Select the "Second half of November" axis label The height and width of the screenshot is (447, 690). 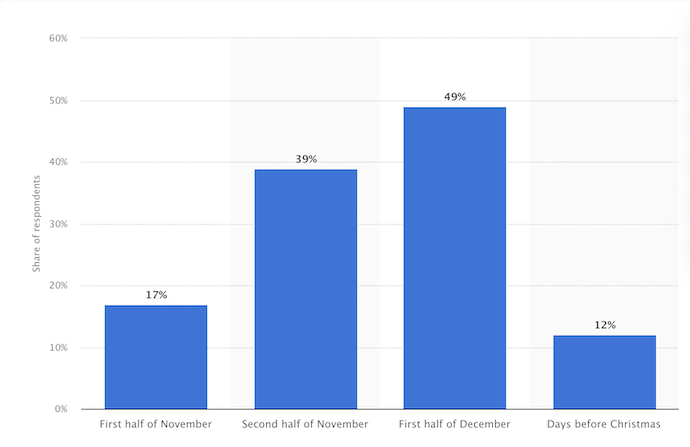pyautogui.click(x=305, y=425)
